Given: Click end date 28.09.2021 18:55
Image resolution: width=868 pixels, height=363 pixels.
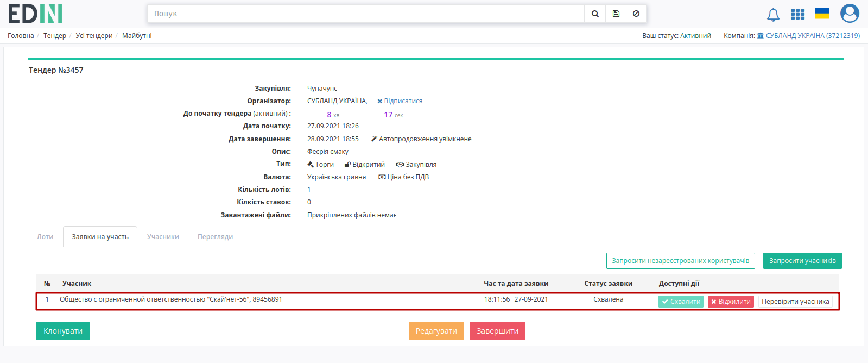Looking at the screenshot, I should tap(333, 139).
